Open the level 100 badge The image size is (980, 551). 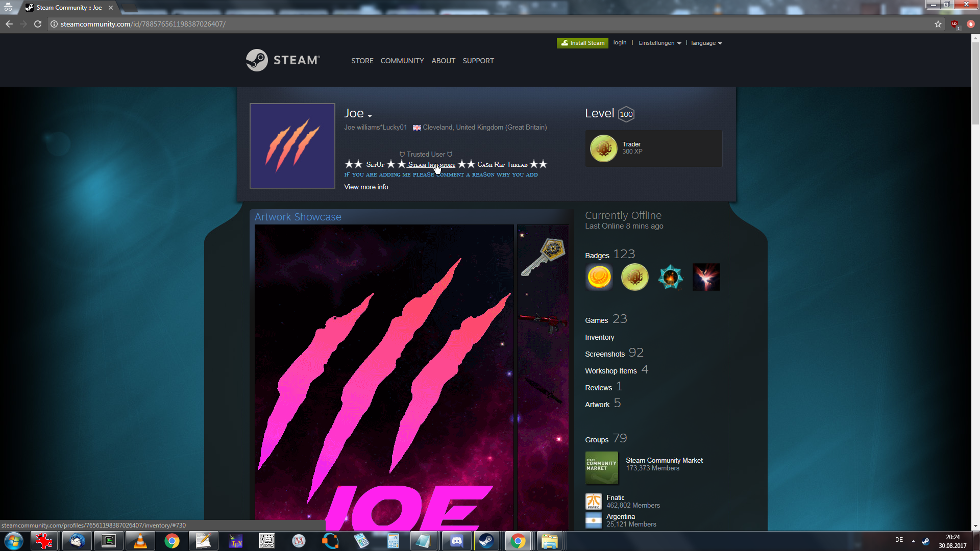pos(626,114)
